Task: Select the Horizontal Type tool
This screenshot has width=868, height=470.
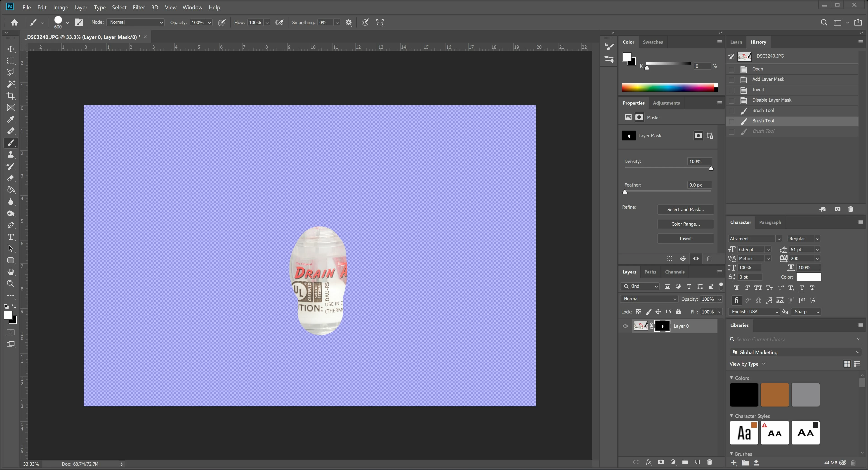Action: point(11,237)
